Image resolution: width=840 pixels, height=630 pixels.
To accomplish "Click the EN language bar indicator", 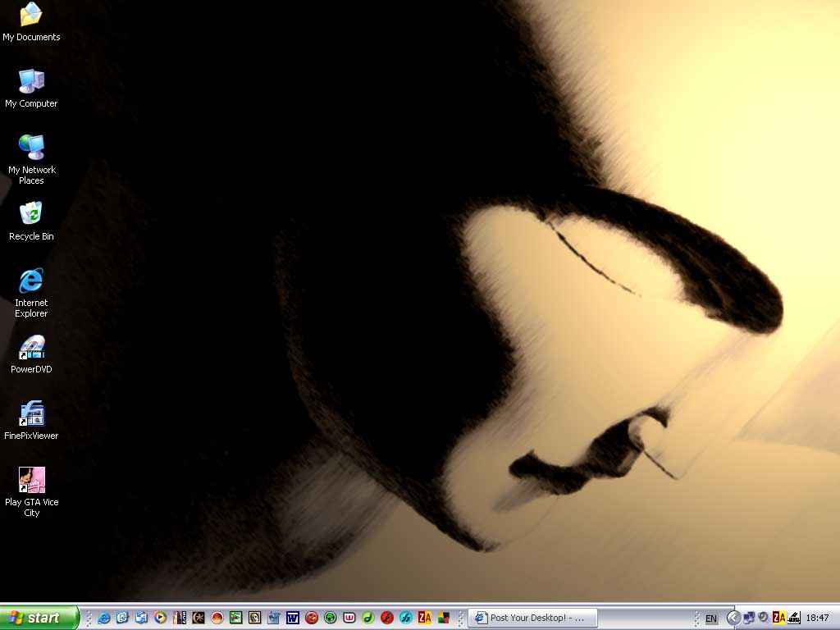I will point(711,619).
